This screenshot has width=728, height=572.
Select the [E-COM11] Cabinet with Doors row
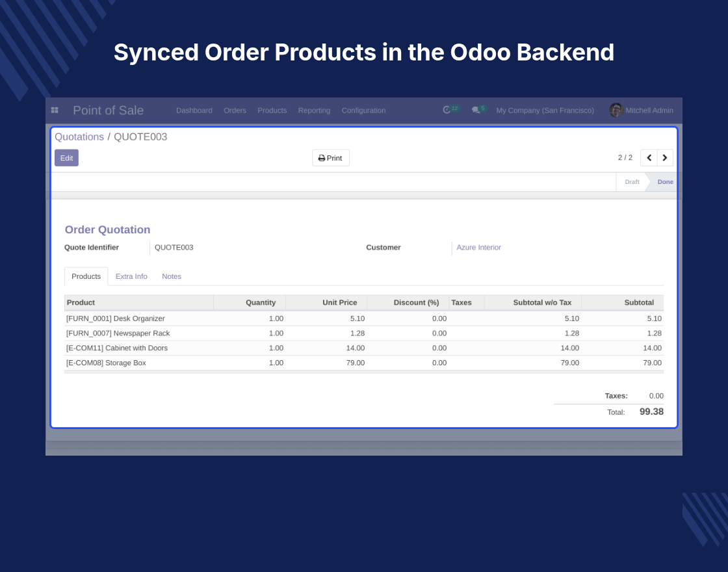tap(364, 348)
